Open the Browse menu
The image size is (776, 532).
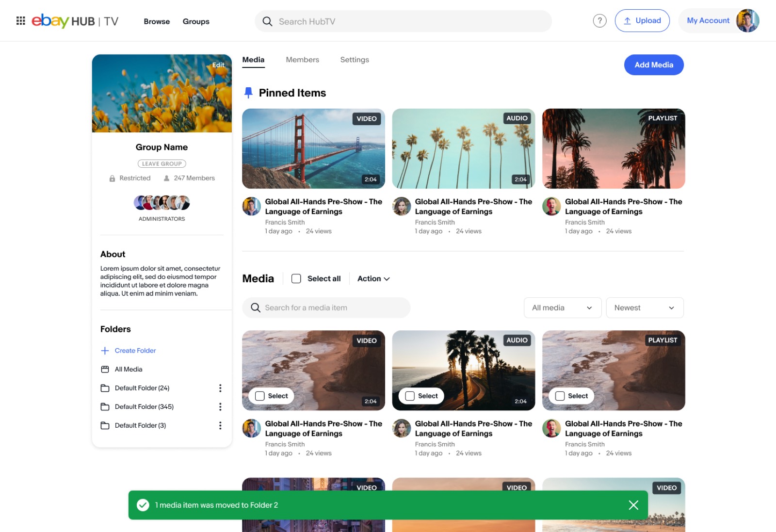point(157,21)
